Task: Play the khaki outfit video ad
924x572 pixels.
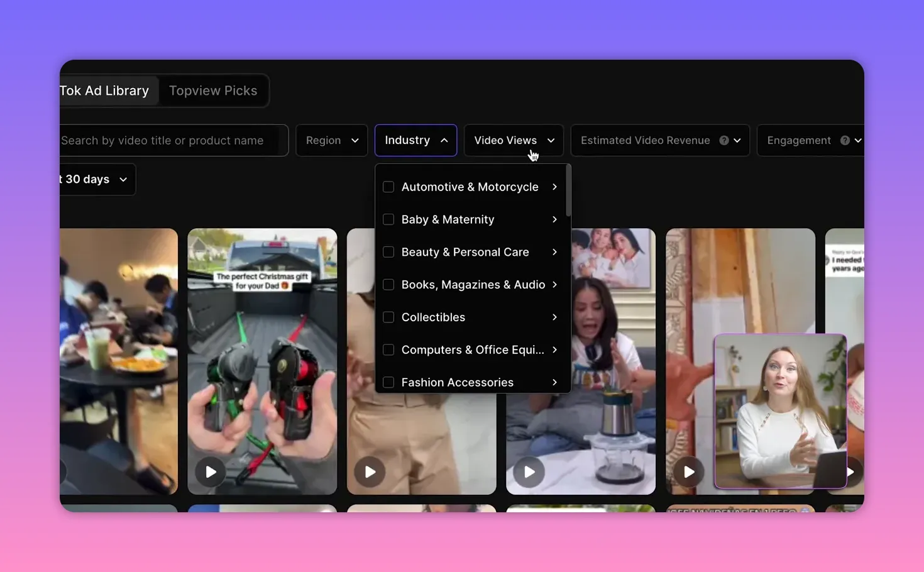Action: pyautogui.click(x=369, y=471)
